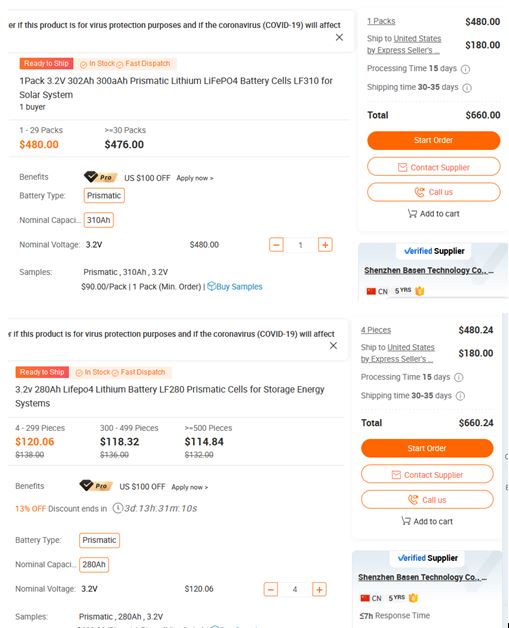Image resolution: width=509 pixels, height=628 pixels.
Task: Select the 310Ah nominal capacity option
Action: [x=99, y=220]
